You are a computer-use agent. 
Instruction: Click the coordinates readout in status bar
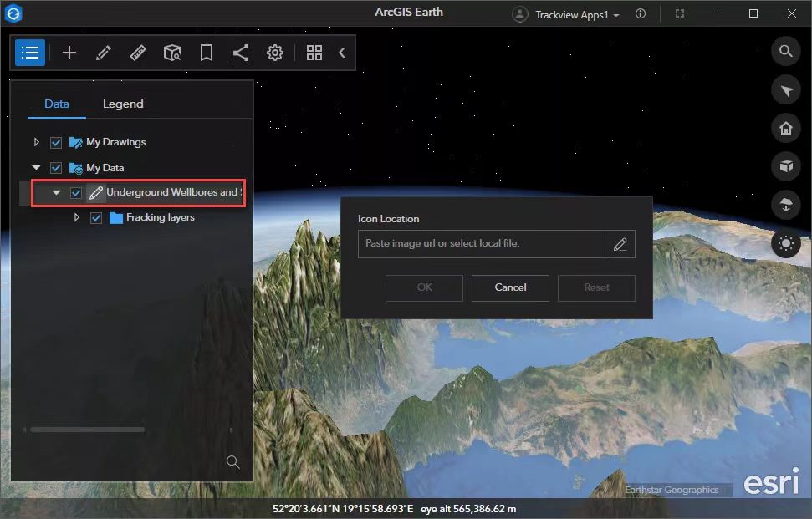[x=343, y=509]
